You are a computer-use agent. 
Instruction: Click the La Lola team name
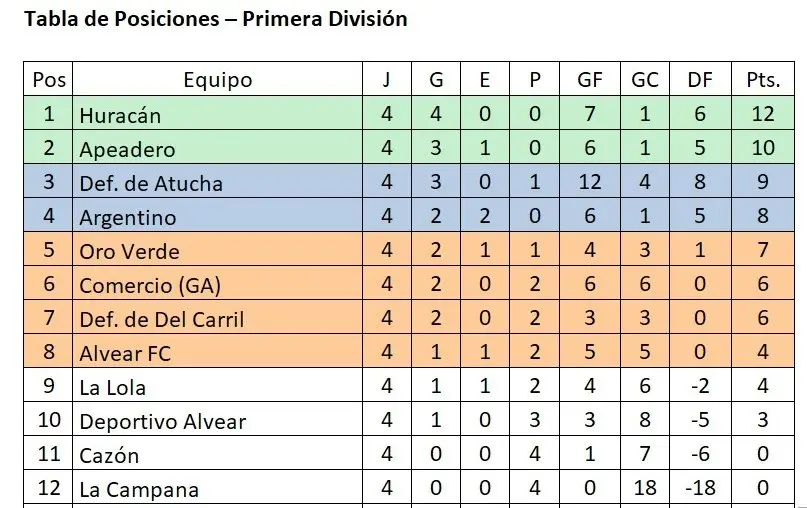(x=112, y=388)
